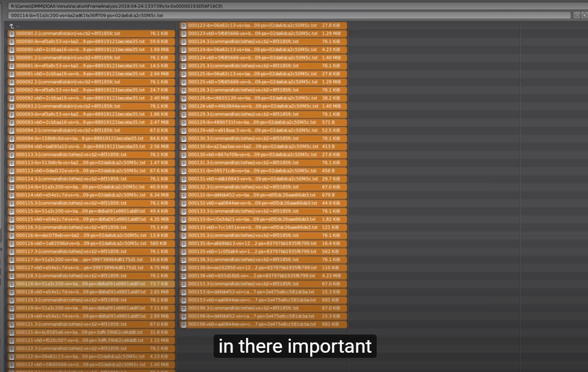Click file icon of 000133-ib=c0a3da21 row
This screenshot has height=372, width=588.
[184, 219]
